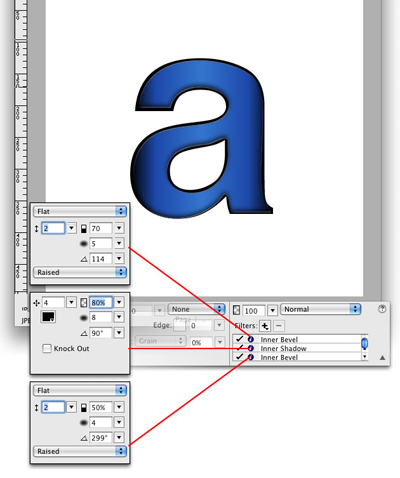400x478 pixels.
Task: Click the add filter plus button
Action: point(265,326)
